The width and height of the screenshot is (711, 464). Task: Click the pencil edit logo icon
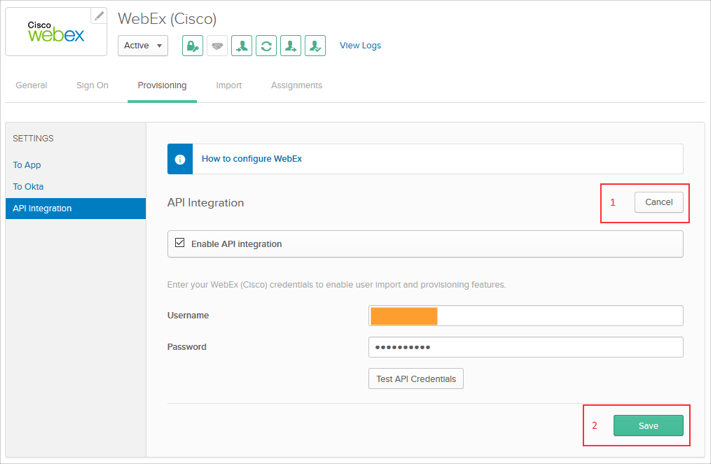[99, 16]
